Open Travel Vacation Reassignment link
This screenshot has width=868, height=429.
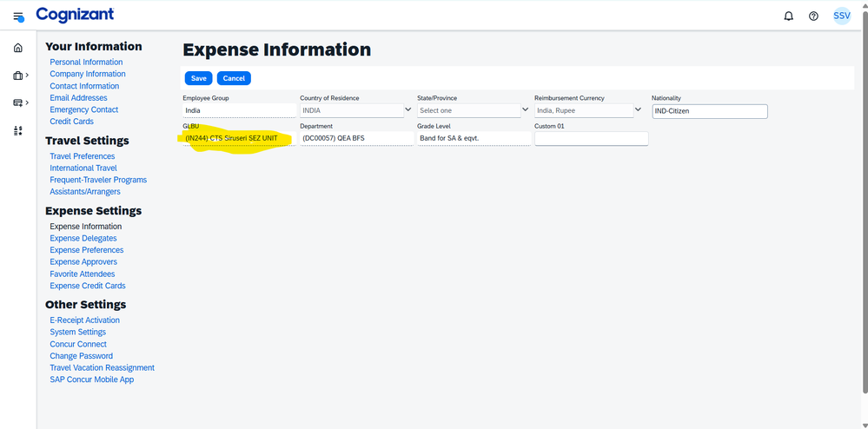(x=102, y=367)
